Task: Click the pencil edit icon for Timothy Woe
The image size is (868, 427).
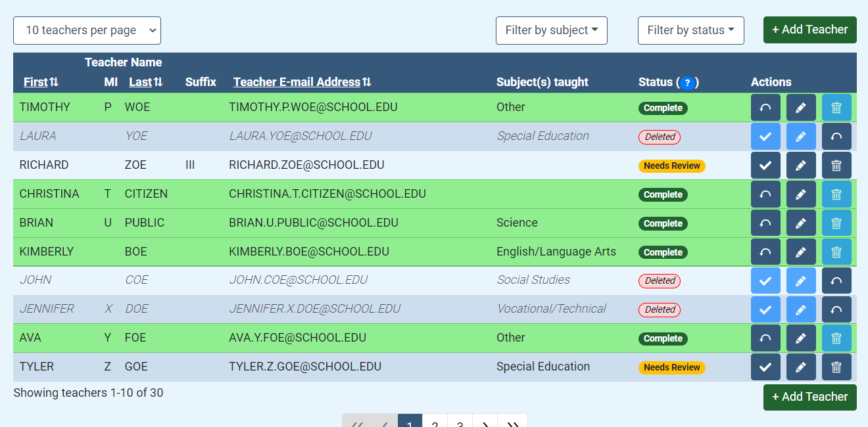Action: [801, 108]
